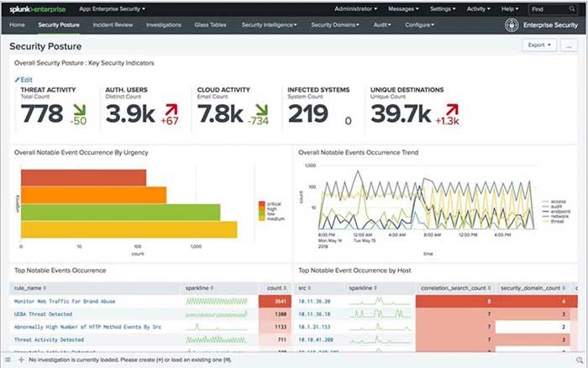Click the critical legend color swatch

[x=262, y=203]
